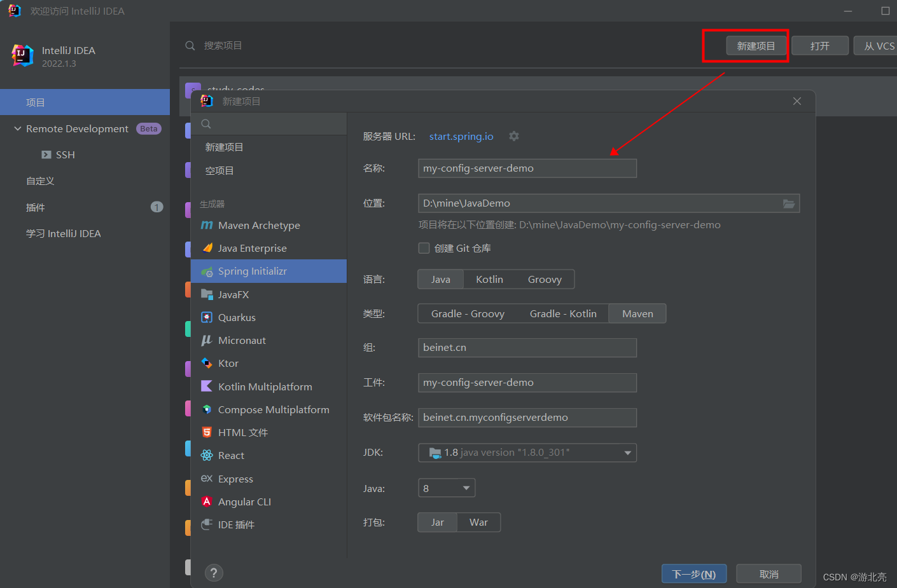
Task: Open the Java version dropdown
Action: pyautogui.click(x=447, y=488)
